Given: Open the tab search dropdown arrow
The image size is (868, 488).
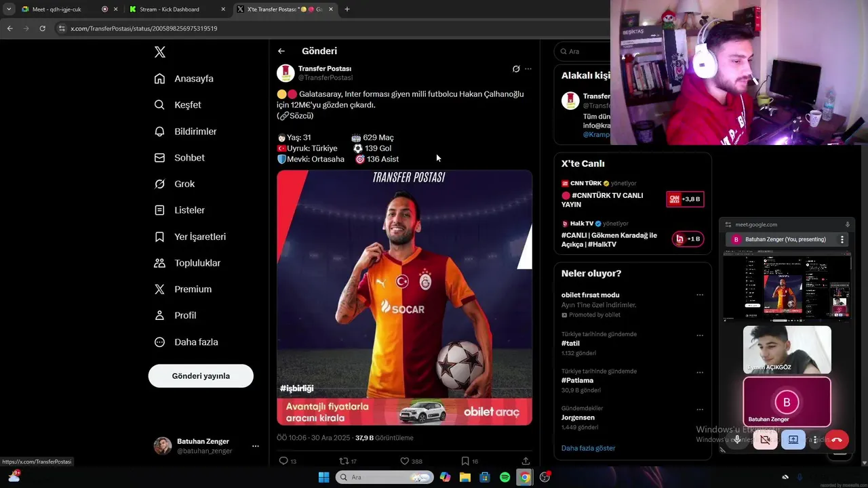Looking at the screenshot, I should pyautogui.click(x=8, y=9).
